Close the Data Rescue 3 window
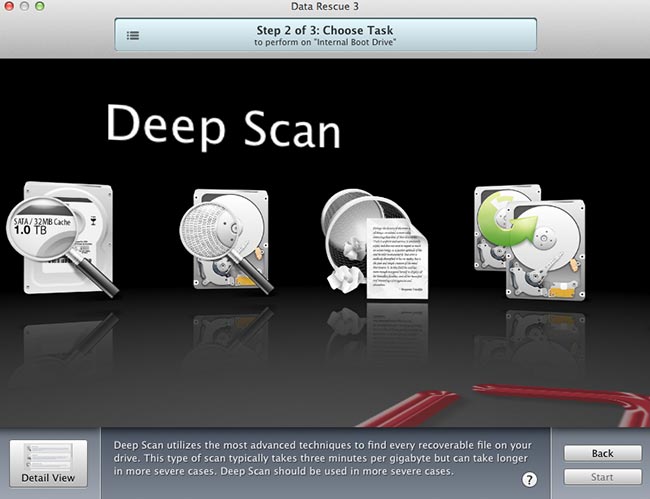Viewport: 650px width, 499px height. pos(8,6)
